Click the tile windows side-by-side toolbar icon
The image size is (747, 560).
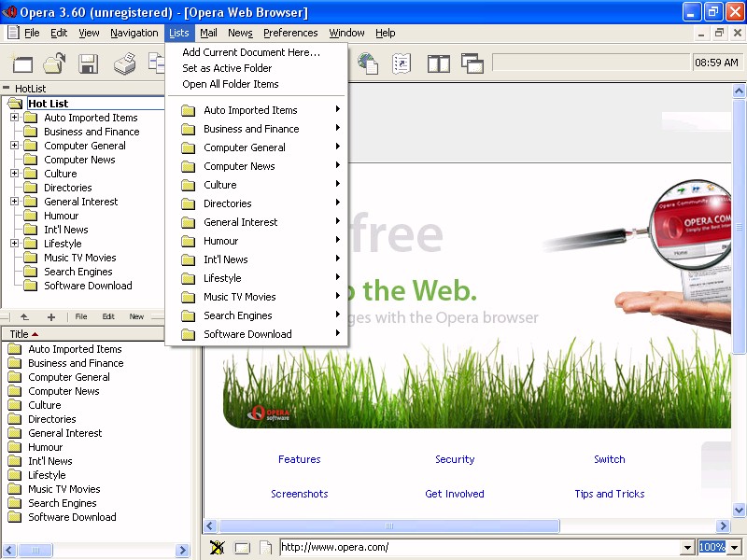(x=438, y=63)
